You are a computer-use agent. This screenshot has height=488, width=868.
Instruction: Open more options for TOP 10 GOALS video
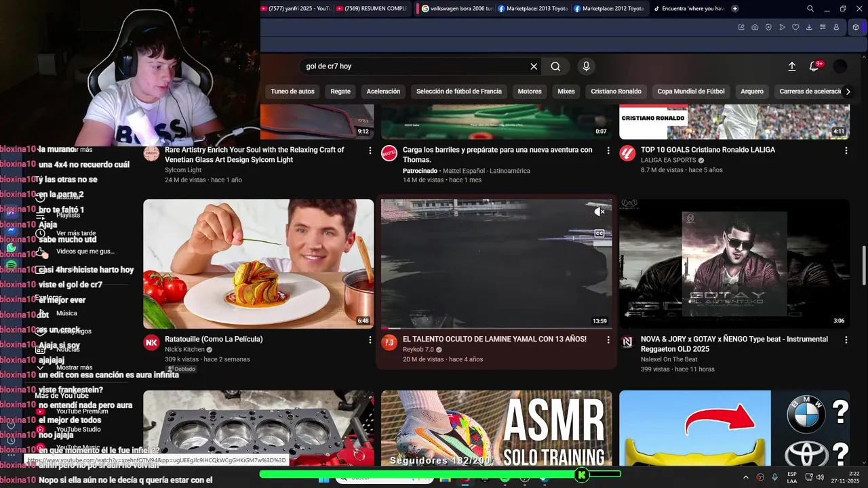pyautogui.click(x=846, y=150)
